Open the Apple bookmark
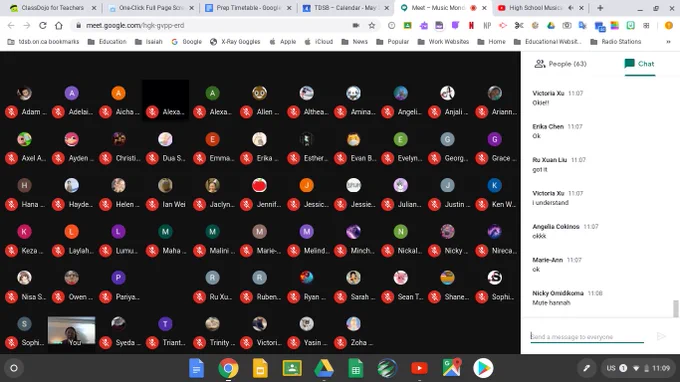680x382 pixels. (283, 42)
